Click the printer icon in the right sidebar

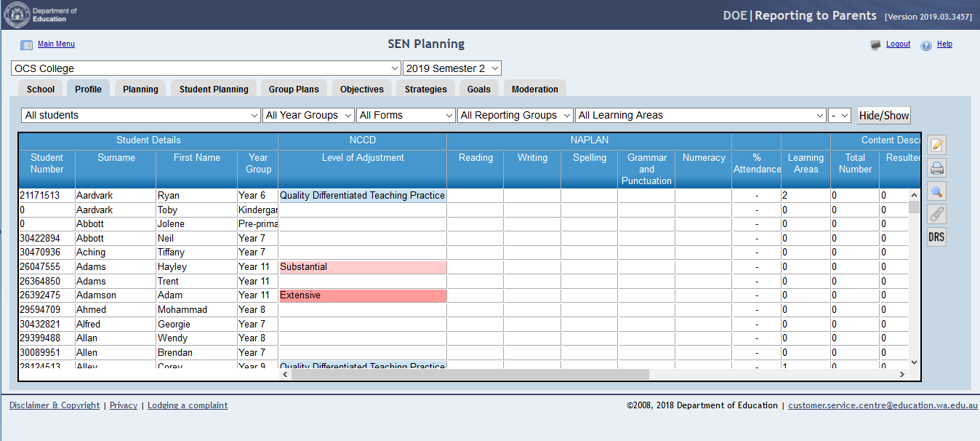tap(937, 169)
